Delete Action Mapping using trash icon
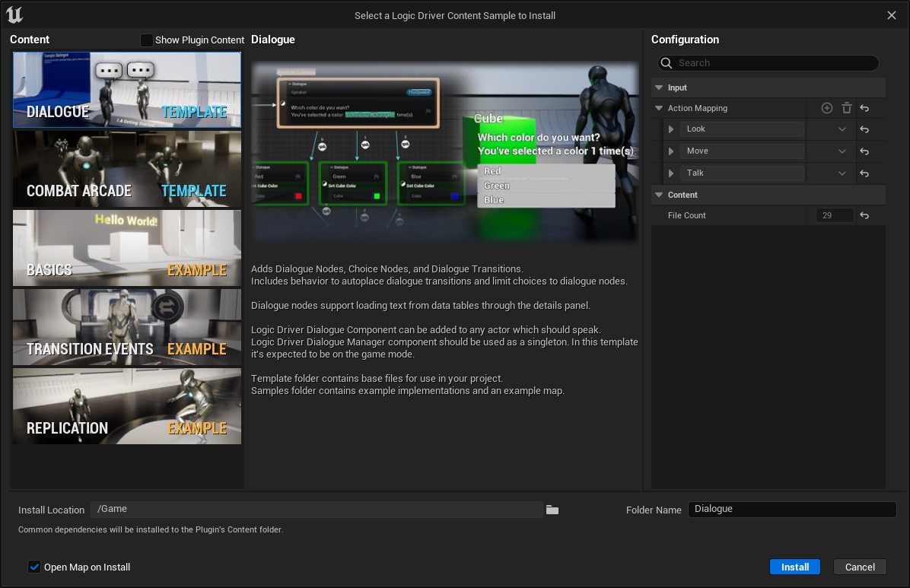The width and height of the screenshot is (910, 588). (x=846, y=108)
